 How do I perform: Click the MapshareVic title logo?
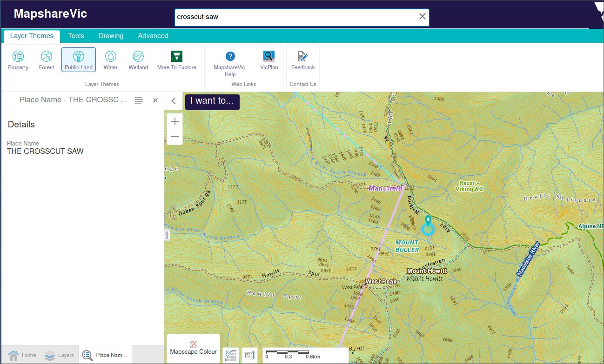50,13
